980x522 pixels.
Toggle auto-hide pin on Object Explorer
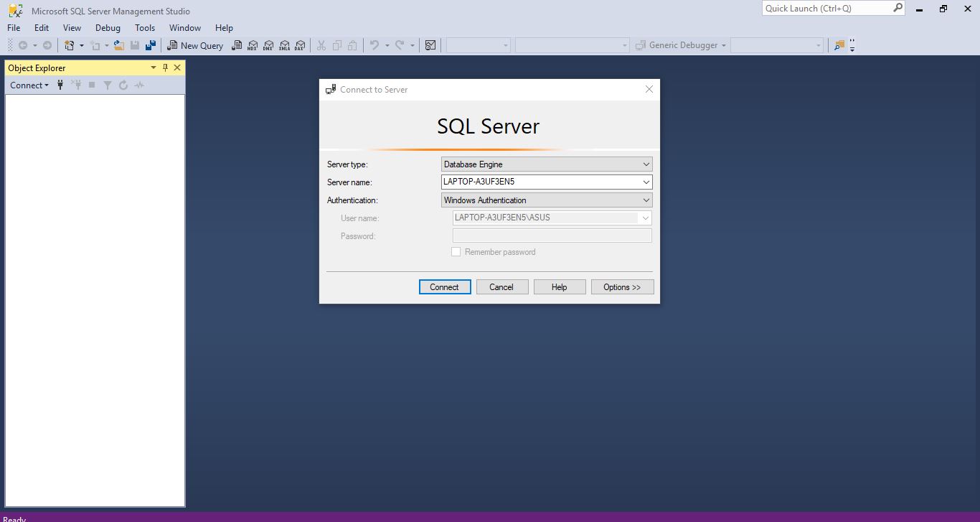(165, 67)
